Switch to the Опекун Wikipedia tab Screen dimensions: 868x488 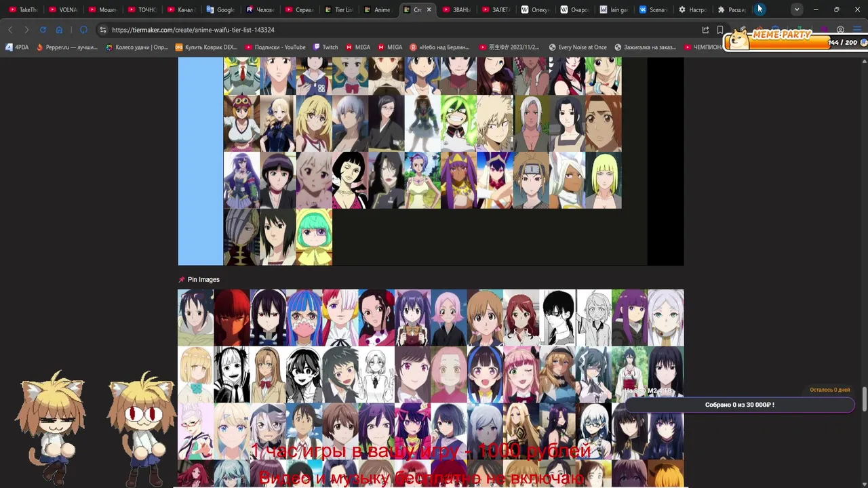[535, 9]
